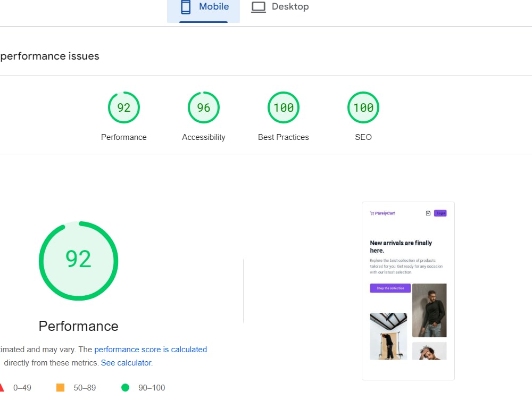Switch to the Desktop tab
The height and width of the screenshot is (399, 532).
(280, 7)
